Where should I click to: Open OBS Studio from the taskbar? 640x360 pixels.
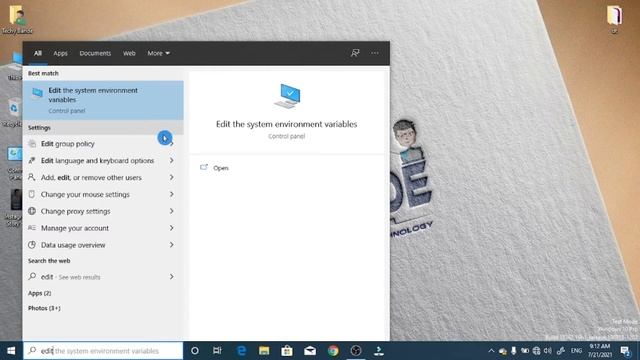click(356, 351)
